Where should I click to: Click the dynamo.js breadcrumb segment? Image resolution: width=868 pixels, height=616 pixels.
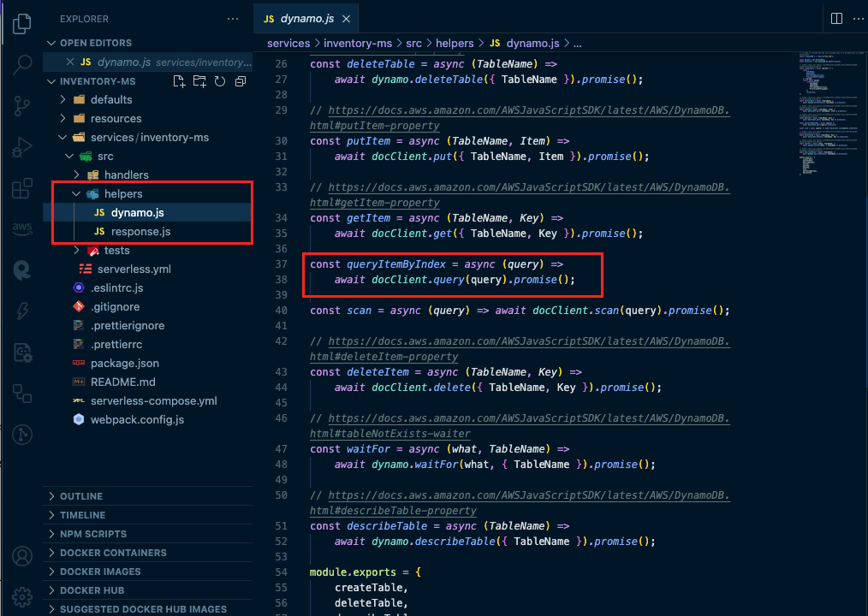click(x=524, y=43)
